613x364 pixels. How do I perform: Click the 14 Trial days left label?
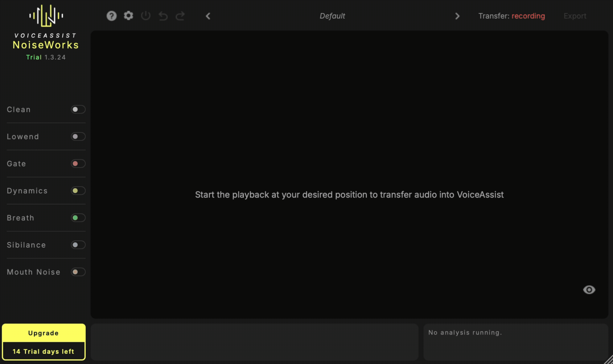43,351
